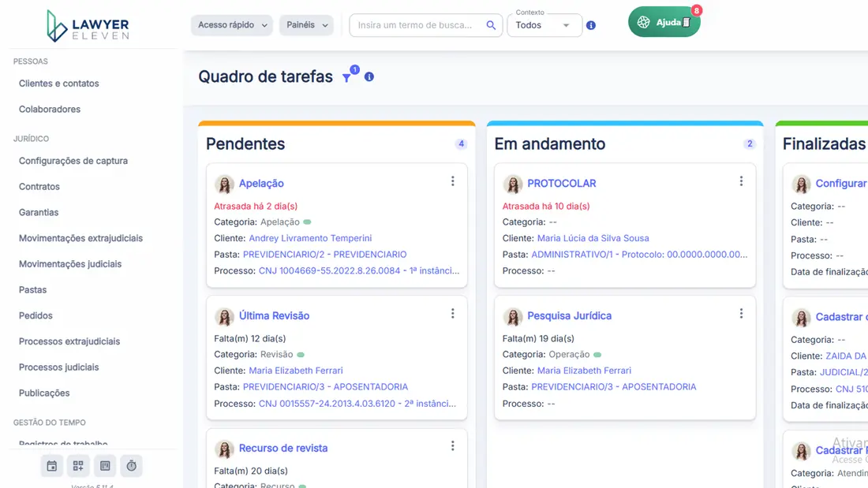Click info icon beside Quadro de tarefas
The height and width of the screenshot is (488, 868).
click(369, 77)
